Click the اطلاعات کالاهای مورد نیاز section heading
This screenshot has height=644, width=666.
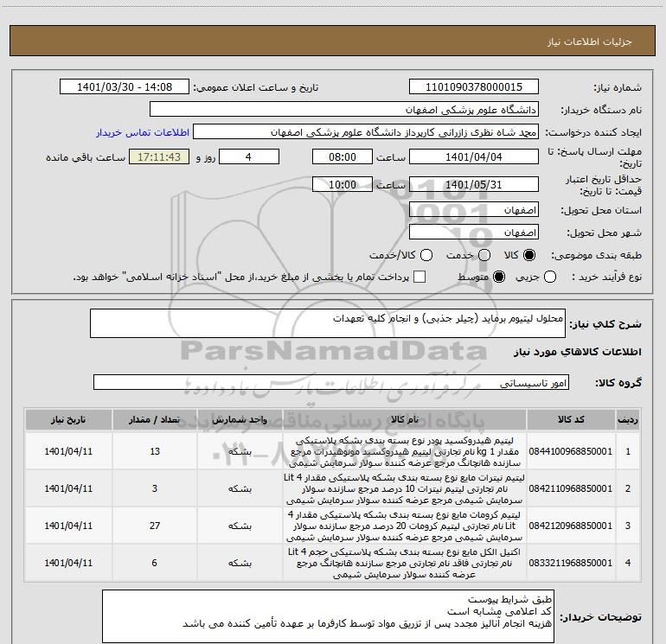[578, 353]
